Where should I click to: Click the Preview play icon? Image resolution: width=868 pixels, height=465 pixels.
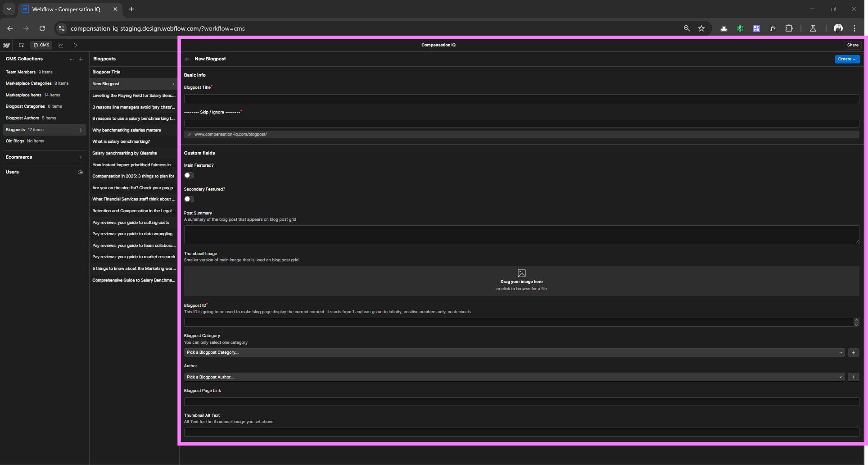pos(75,45)
